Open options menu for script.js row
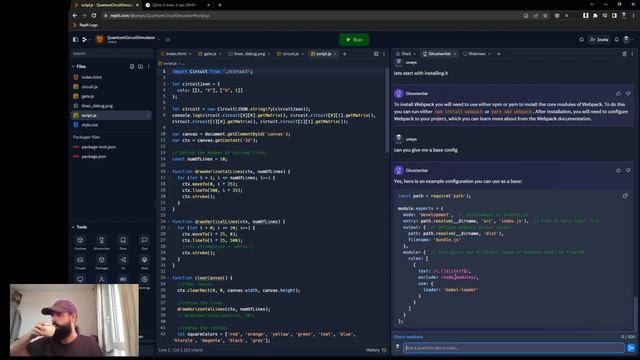 (148, 116)
